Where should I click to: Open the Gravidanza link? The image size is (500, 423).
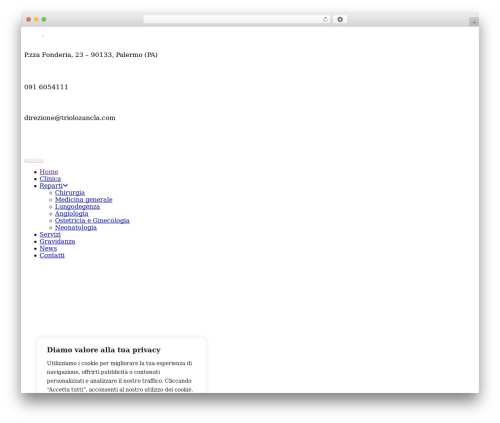coord(57,241)
